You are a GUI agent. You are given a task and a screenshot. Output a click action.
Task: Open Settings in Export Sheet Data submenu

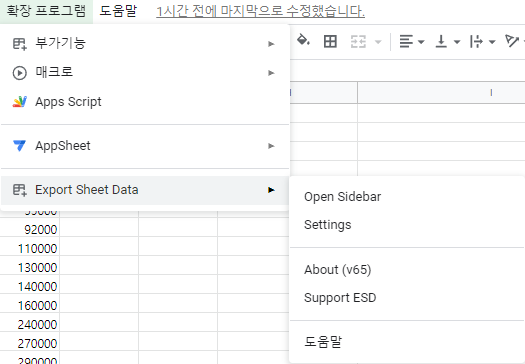tap(407, 225)
